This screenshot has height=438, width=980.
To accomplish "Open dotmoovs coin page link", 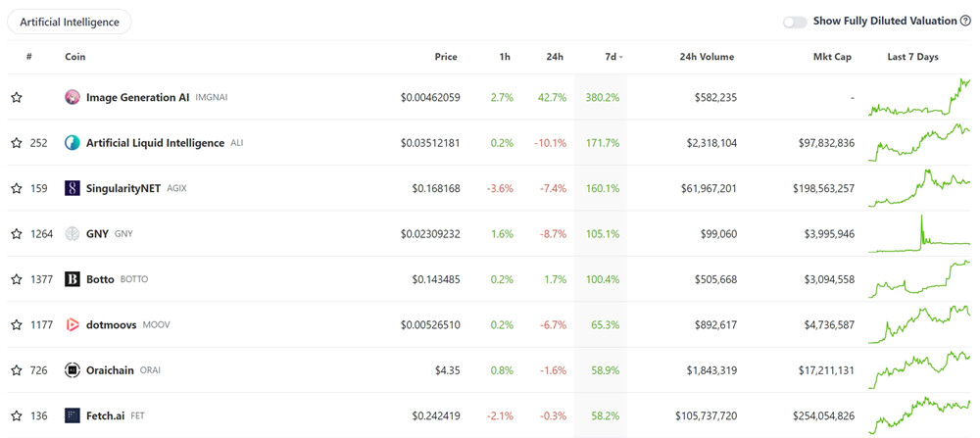I will click(x=112, y=325).
